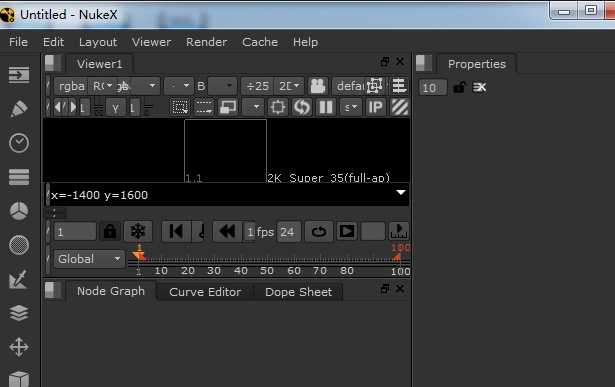The width and height of the screenshot is (615, 387).
Task: Open the rgba channel set dropdown
Action: 71,86
